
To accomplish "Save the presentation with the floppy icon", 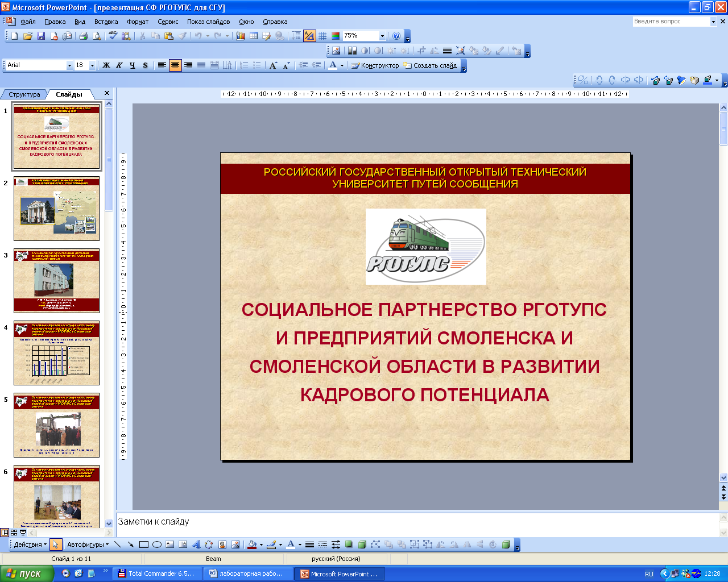I will 41,36.
